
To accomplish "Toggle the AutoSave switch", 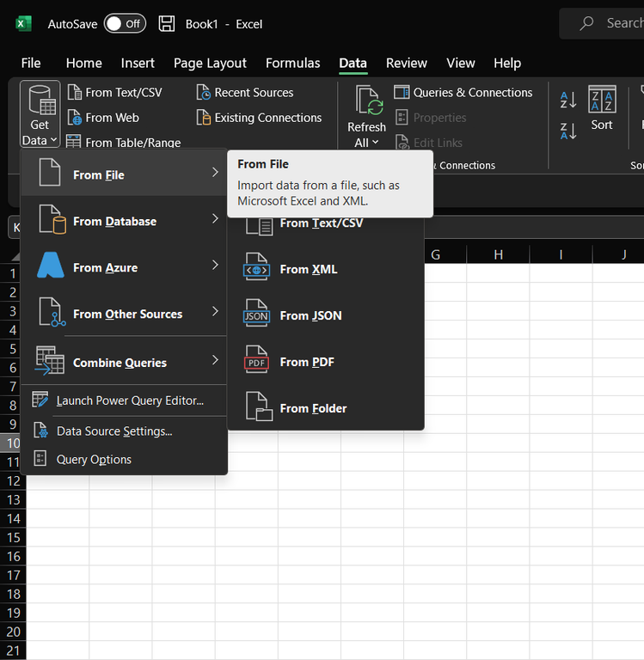I will pyautogui.click(x=125, y=24).
